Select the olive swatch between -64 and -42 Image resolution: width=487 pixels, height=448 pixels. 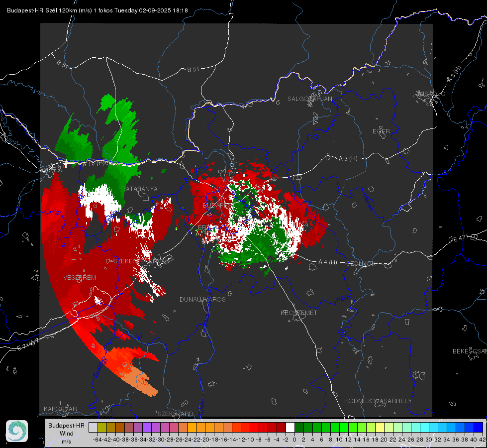tap(102, 427)
